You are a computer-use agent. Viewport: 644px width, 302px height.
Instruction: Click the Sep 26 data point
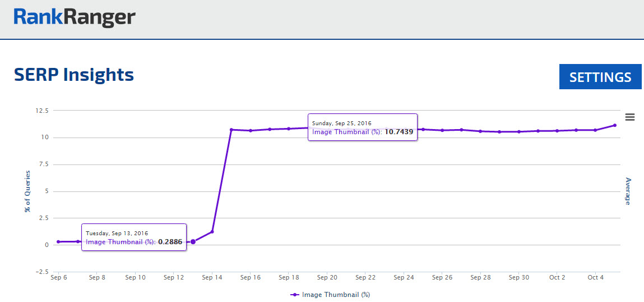tap(442, 130)
